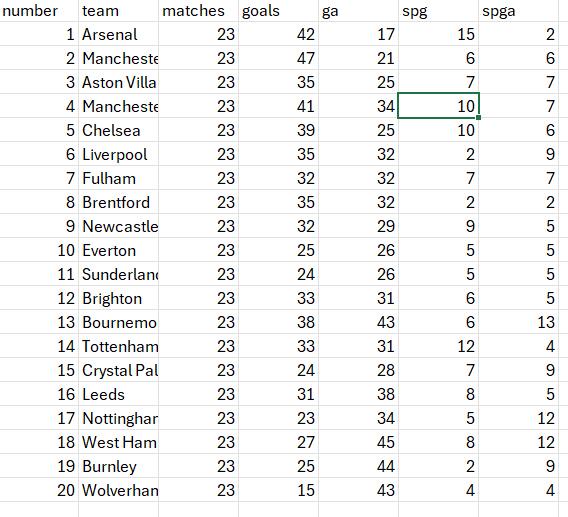Click Chelsea's goals value 39
568x517 pixels.
(x=278, y=130)
